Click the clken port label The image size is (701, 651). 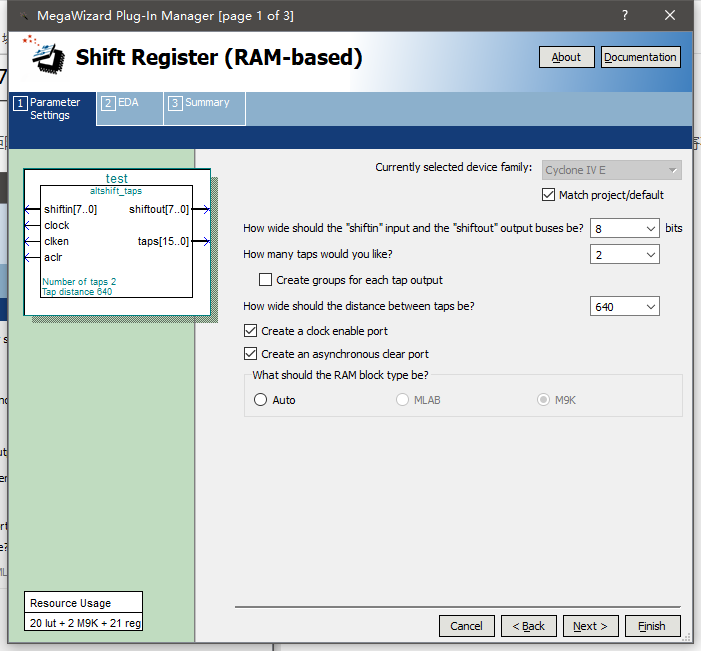click(x=56, y=241)
